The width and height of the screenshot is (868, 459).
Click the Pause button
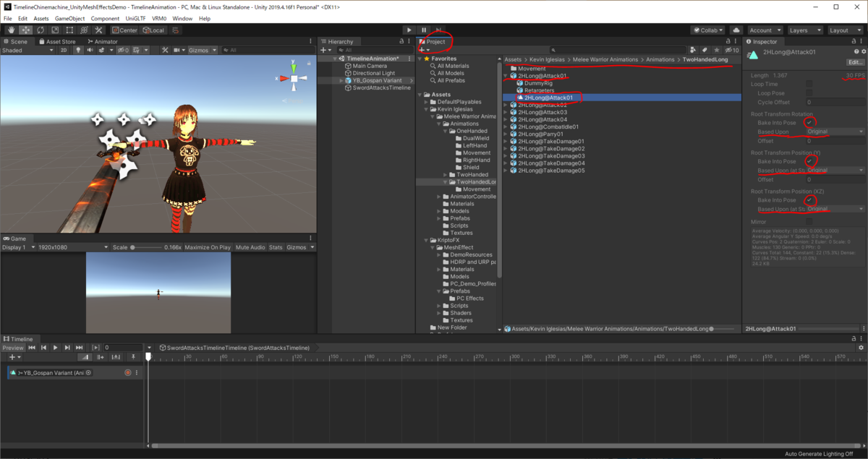(424, 30)
